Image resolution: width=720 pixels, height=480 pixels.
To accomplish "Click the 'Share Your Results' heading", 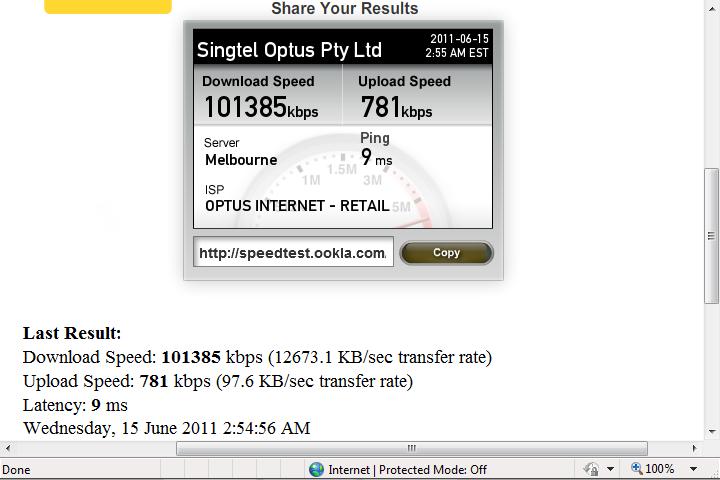I will point(344,8).
